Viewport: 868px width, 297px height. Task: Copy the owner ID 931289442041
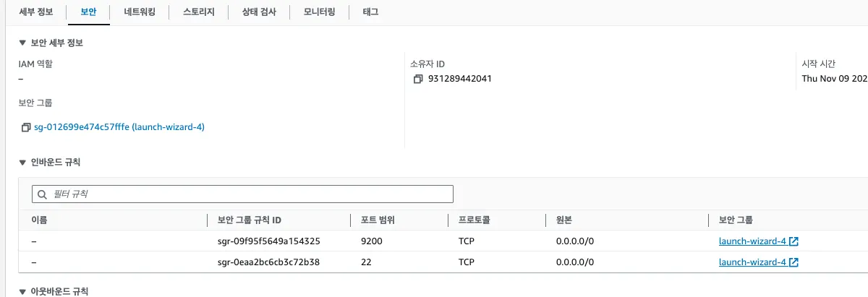click(417, 79)
